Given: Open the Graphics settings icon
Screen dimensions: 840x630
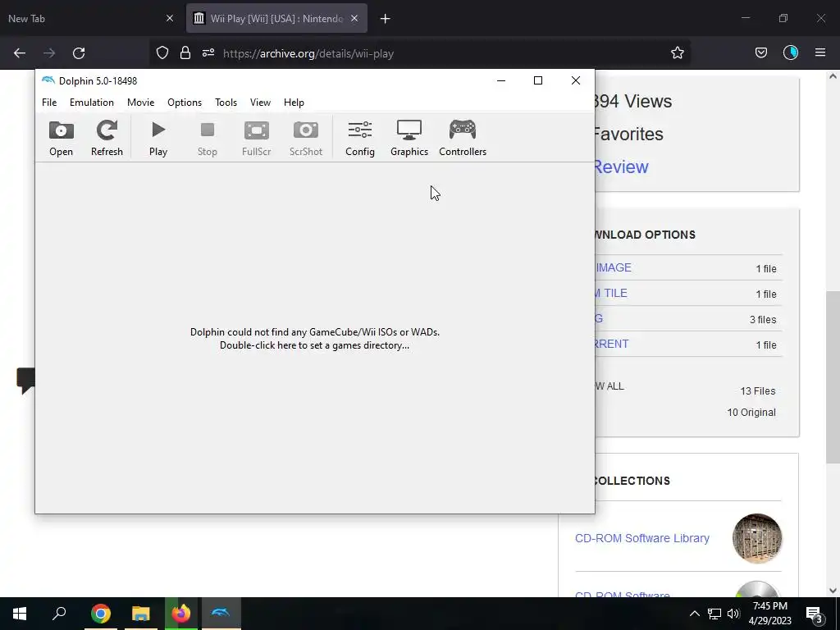Looking at the screenshot, I should tap(409, 138).
